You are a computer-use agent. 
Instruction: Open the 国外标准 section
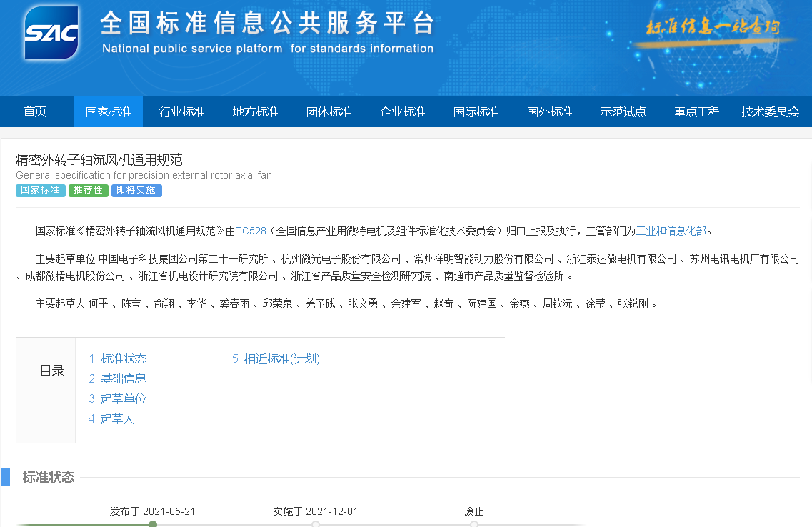click(549, 111)
